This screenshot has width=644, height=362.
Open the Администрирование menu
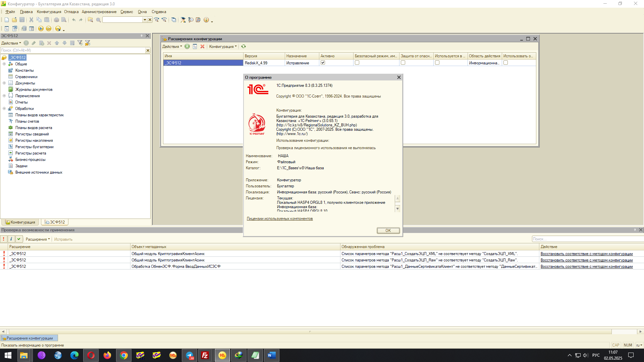[x=99, y=12]
